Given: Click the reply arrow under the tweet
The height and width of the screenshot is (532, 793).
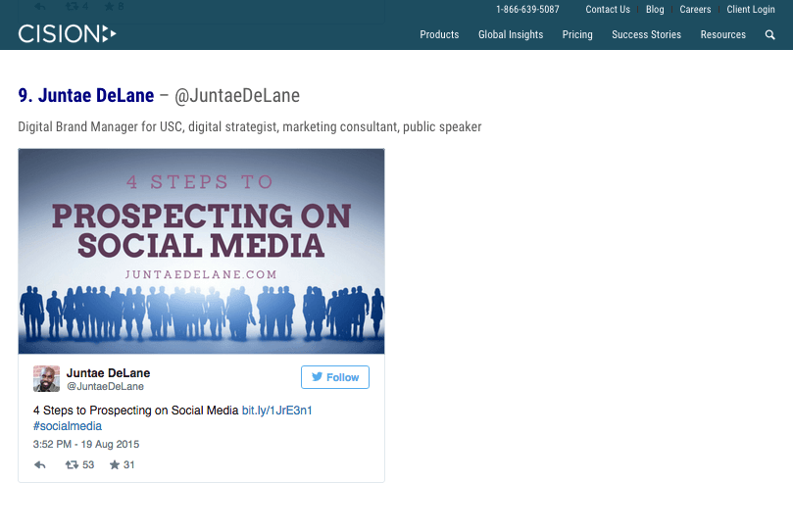Looking at the screenshot, I should click(40, 464).
